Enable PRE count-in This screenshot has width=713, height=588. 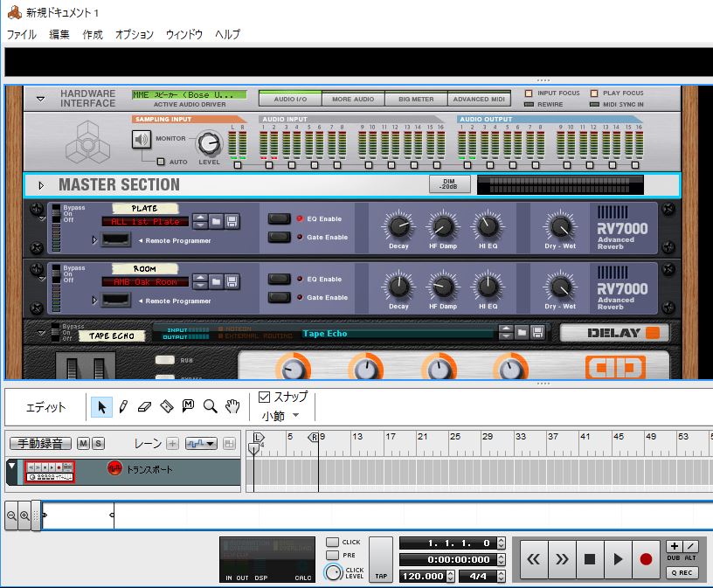(332, 556)
